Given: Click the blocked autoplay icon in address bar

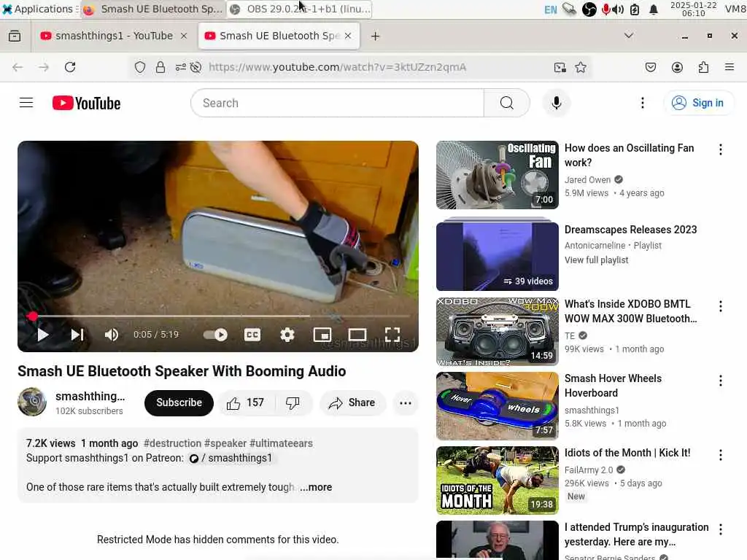Looking at the screenshot, I should (x=196, y=67).
